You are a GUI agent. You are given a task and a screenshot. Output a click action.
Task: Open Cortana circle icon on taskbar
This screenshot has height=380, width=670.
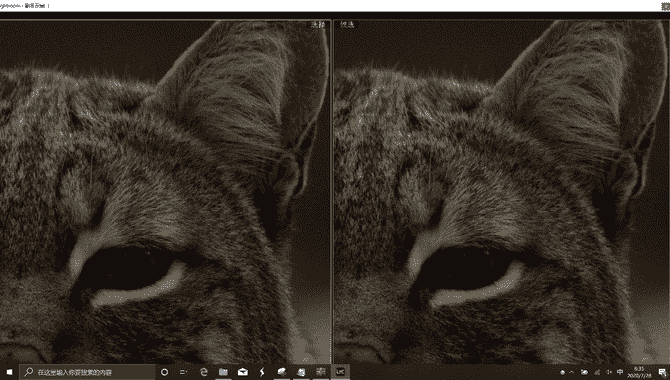coord(165,372)
